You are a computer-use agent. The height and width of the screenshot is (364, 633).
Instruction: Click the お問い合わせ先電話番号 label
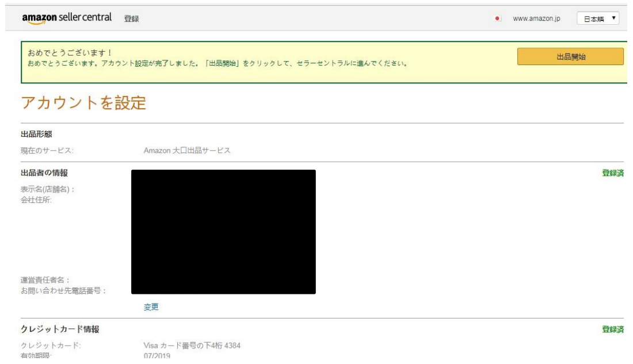click(63, 290)
